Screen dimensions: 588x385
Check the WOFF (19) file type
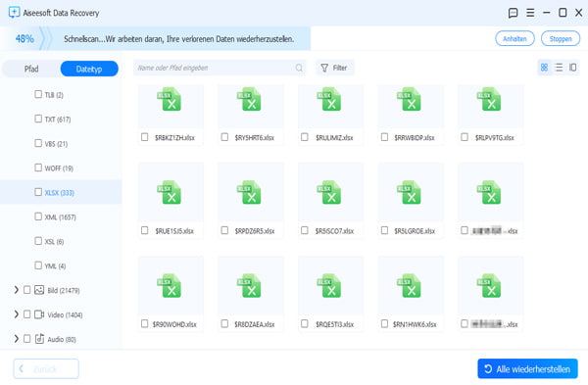tap(38, 168)
